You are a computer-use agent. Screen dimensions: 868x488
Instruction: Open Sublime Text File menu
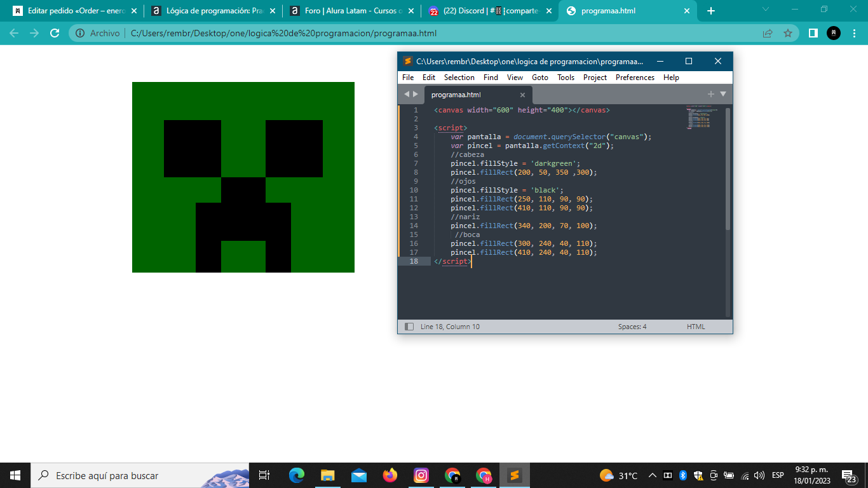tap(408, 78)
